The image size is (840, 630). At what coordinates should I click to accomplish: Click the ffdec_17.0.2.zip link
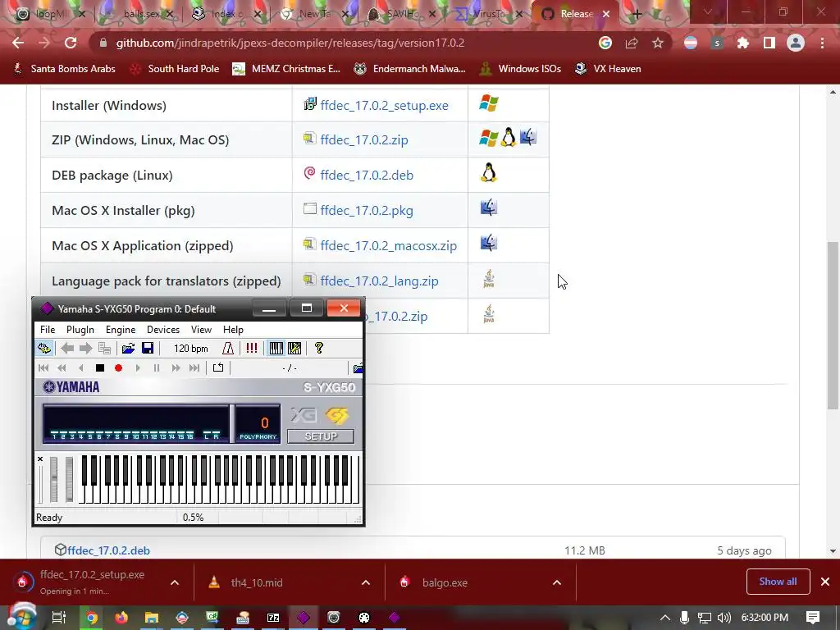(363, 139)
